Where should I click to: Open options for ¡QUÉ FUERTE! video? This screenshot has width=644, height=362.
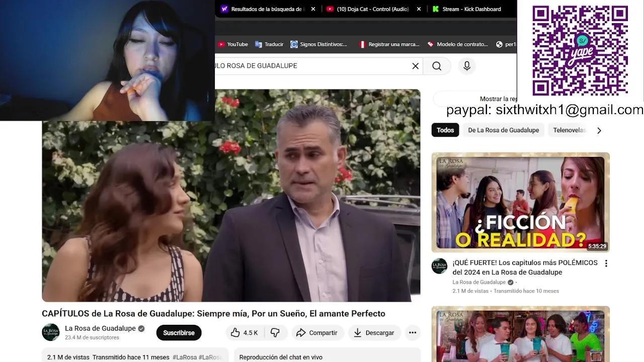tap(606, 263)
